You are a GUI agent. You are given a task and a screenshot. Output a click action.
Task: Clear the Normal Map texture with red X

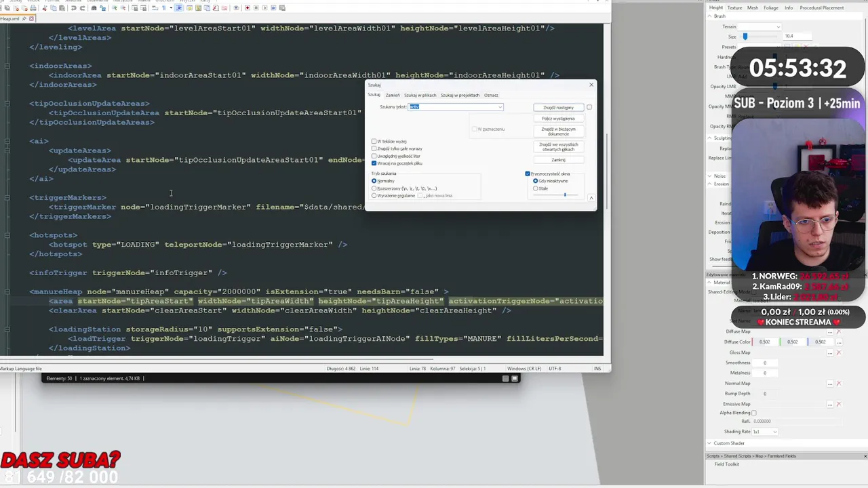tap(839, 384)
